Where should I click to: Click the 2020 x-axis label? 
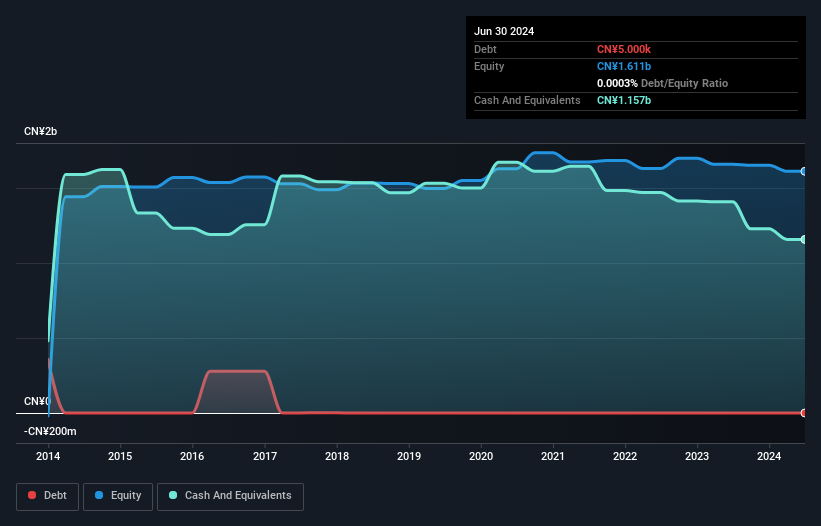tap(481, 456)
